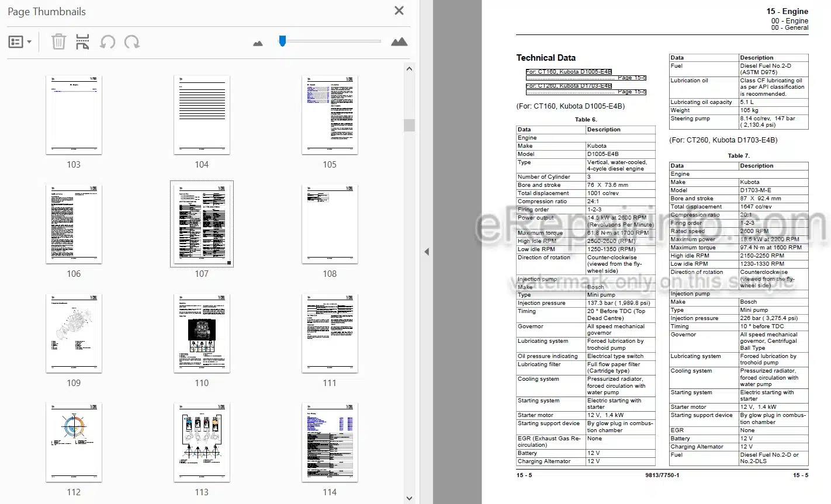
Task: Select page 104 thumbnail
Action: coord(202,115)
